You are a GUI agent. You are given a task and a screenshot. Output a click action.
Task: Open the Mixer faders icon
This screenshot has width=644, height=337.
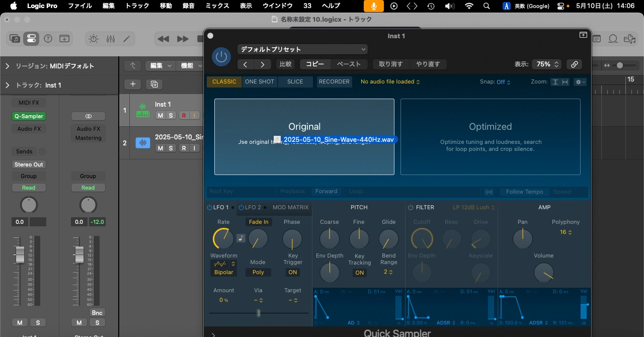(111, 39)
